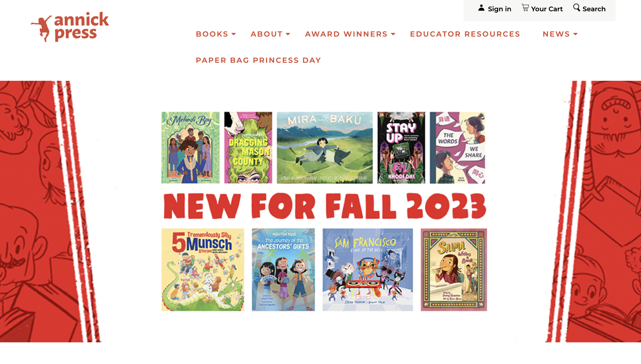Image resolution: width=641 pixels, height=364 pixels.
Task: Click the magnifying glass search icon
Action: tap(576, 8)
